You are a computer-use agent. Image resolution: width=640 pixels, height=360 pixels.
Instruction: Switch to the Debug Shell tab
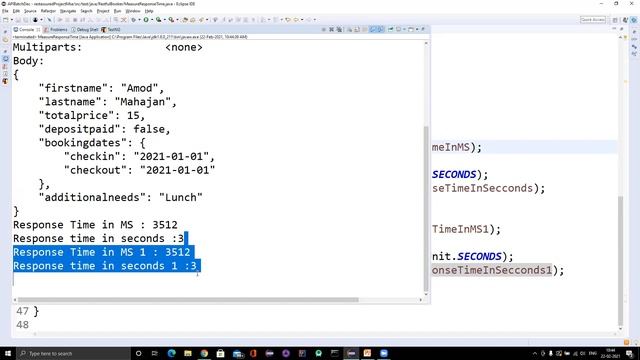pos(84,29)
